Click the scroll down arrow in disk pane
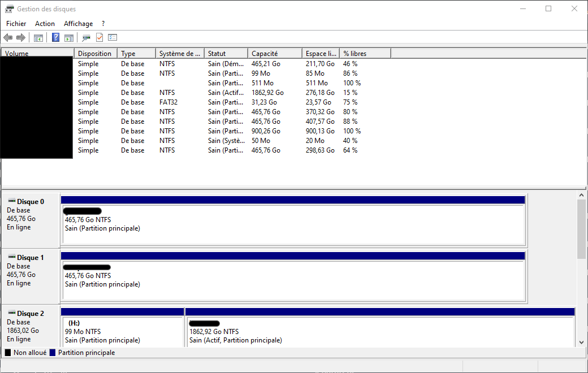Viewport: 588px width, 373px height. (x=582, y=342)
